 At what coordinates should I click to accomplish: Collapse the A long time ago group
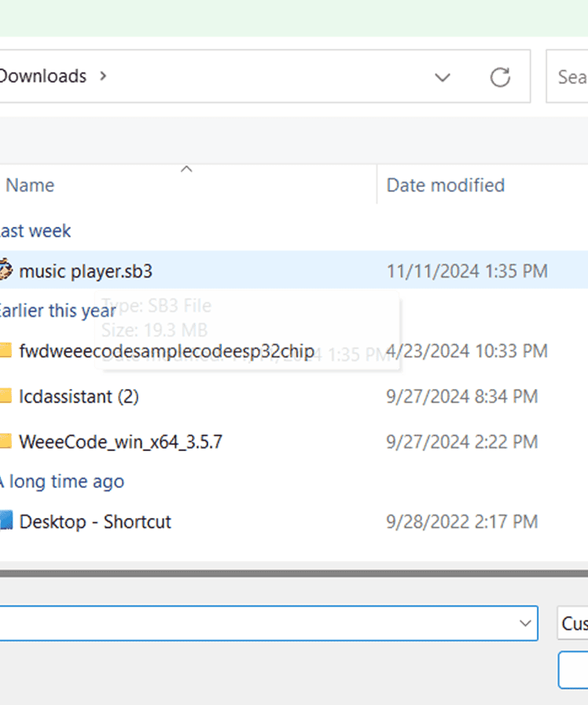(61, 481)
